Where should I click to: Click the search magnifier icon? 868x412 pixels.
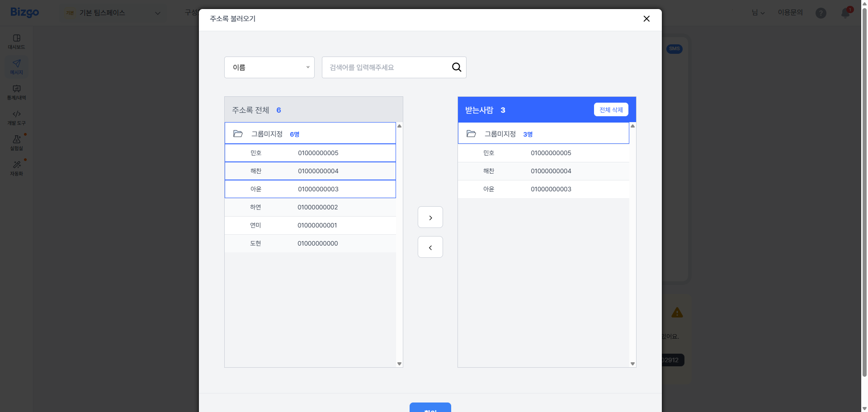[457, 67]
